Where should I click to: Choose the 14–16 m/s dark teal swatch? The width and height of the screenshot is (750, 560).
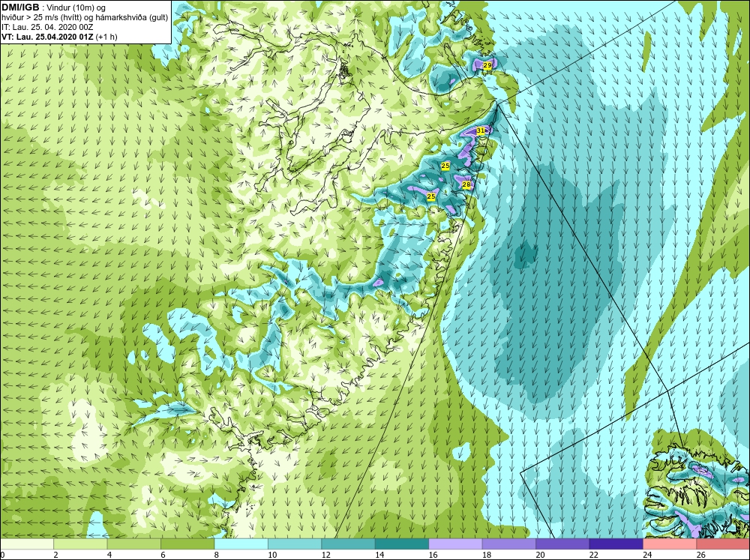point(402,544)
